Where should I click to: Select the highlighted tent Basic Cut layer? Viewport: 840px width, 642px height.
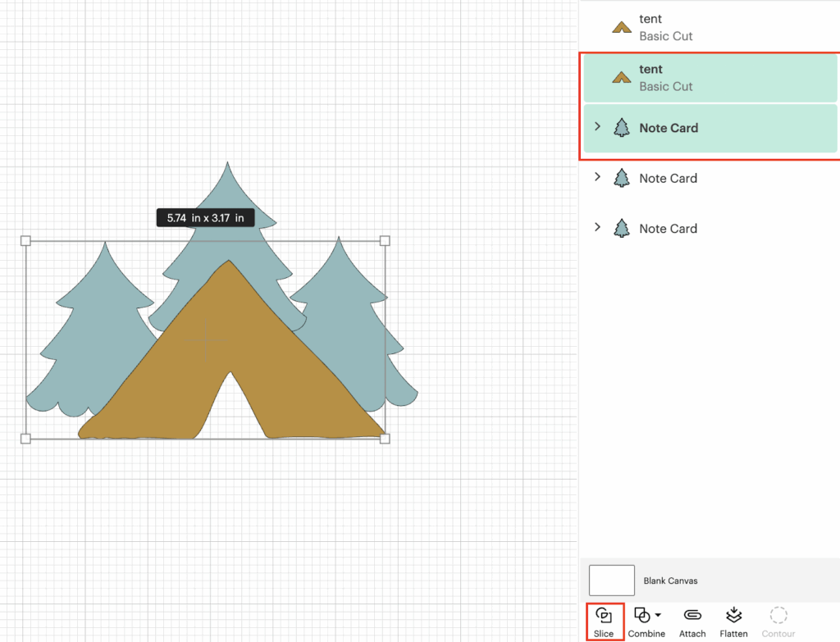coord(705,78)
